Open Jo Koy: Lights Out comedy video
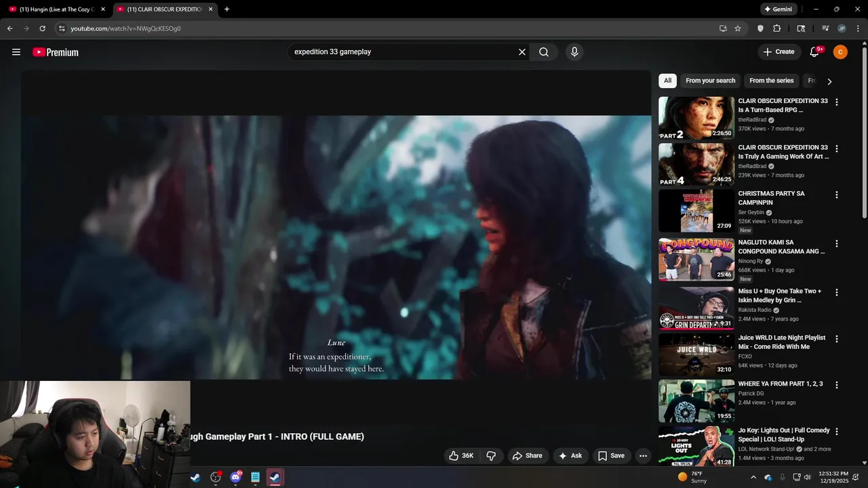This screenshot has height=488, width=868. pyautogui.click(x=696, y=447)
